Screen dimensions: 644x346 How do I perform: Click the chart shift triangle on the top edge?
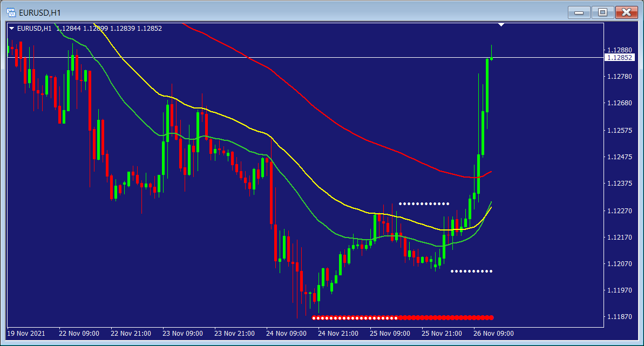coord(501,25)
